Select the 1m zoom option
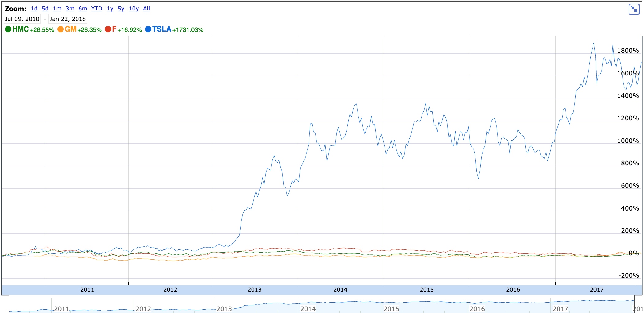 pyautogui.click(x=57, y=9)
